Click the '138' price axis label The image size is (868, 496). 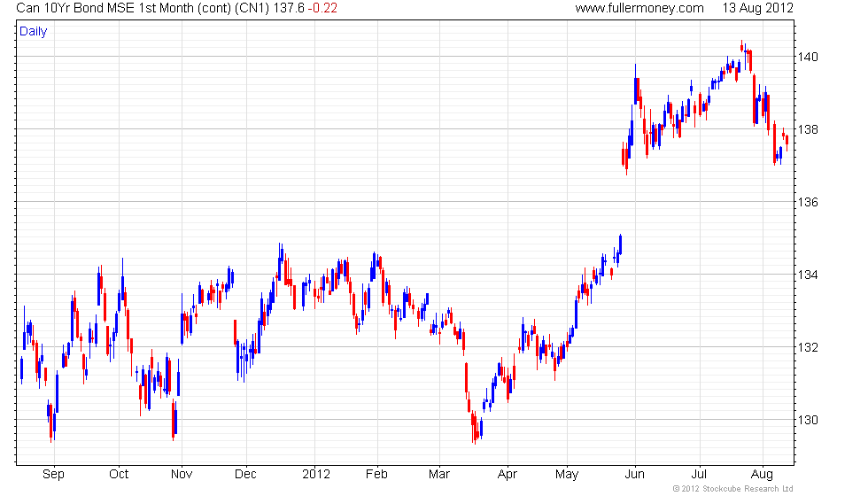point(808,129)
